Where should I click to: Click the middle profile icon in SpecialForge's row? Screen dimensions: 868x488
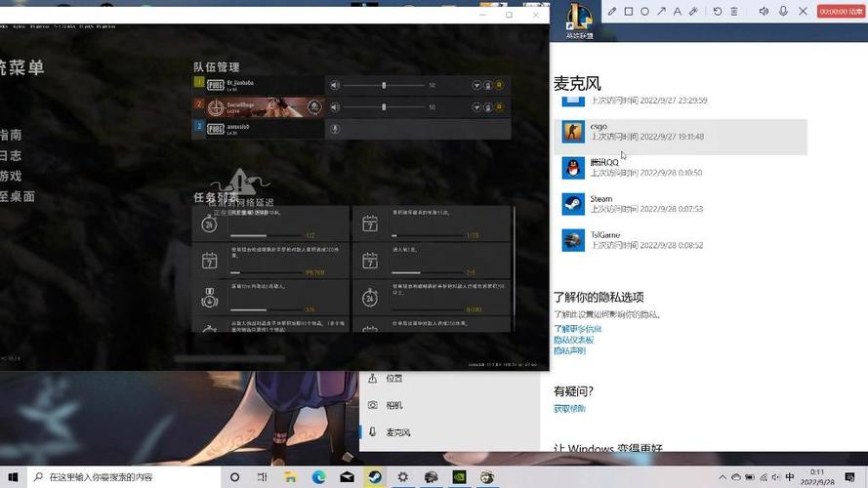pos(487,106)
